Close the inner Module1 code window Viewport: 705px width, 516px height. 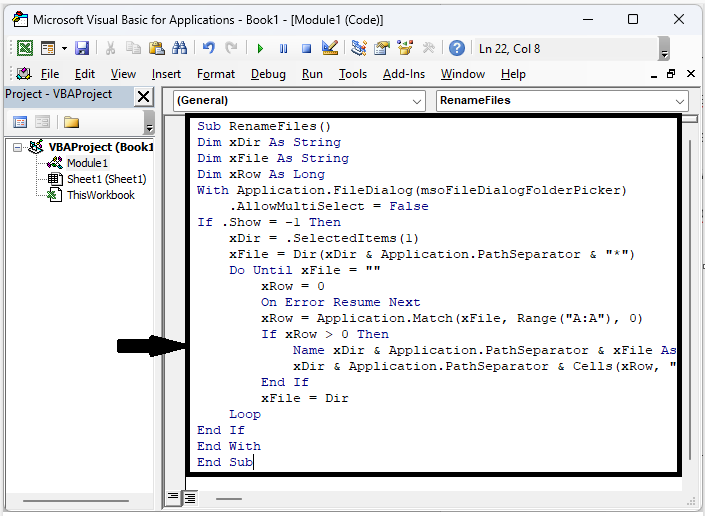(691, 73)
